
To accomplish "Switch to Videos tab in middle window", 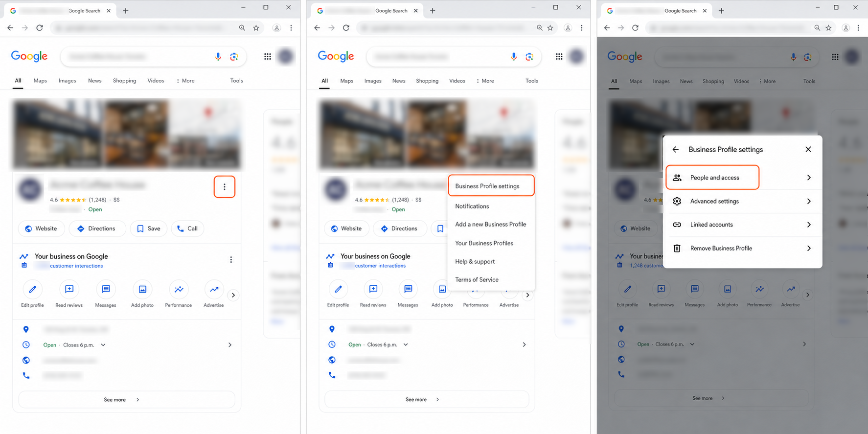I will click(457, 81).
